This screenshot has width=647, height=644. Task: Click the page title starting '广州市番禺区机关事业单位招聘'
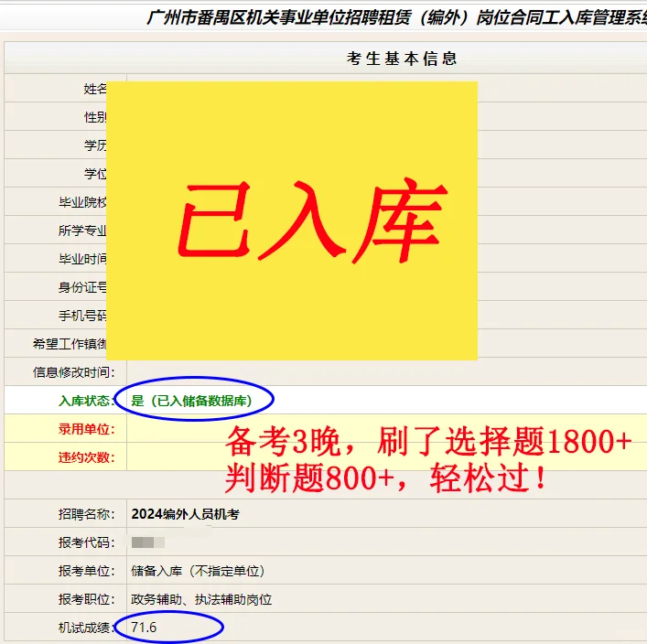tap(396, 17)
